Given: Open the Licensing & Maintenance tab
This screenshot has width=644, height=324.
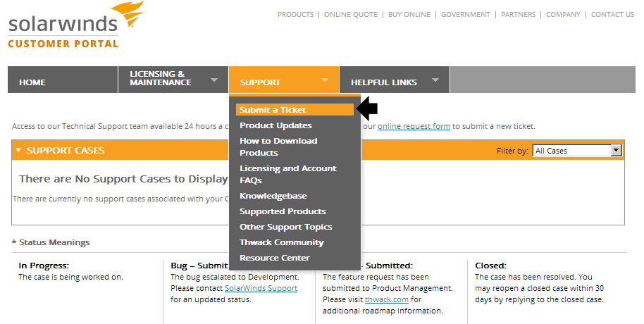Looking at the screenshot, I should [x=173, y=80].
